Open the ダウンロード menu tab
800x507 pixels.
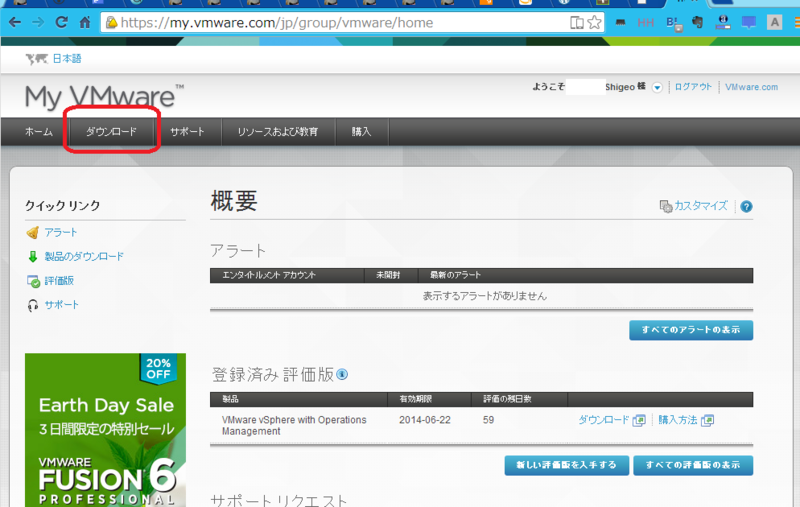(111, 132)
